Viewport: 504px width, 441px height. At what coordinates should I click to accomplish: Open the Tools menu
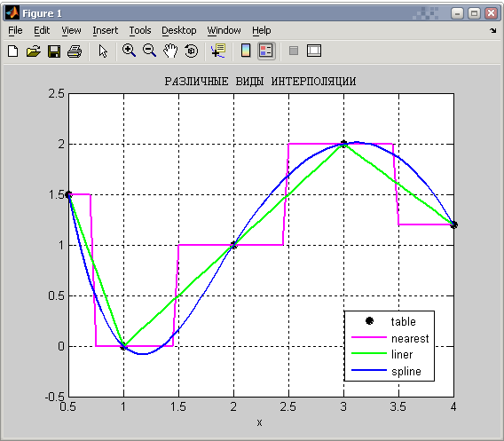point(140,30)
